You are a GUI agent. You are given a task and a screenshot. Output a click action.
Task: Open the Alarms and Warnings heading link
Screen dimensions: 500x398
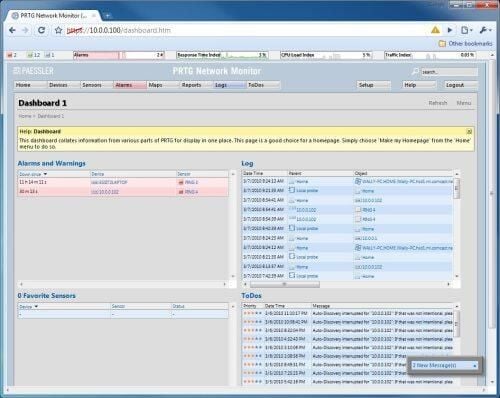click(x=52, y=163)
